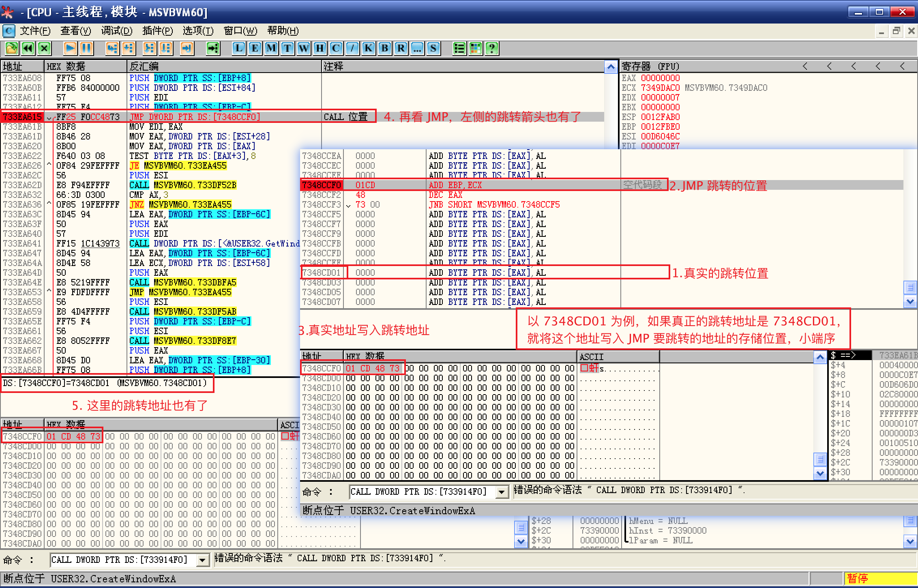Open the Breakpoints (B) window

coord(384,49)
